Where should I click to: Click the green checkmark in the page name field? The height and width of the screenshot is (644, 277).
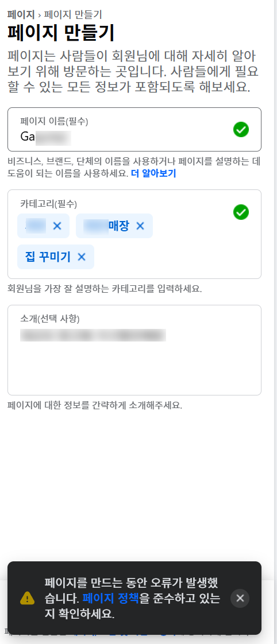pos(241,129)
